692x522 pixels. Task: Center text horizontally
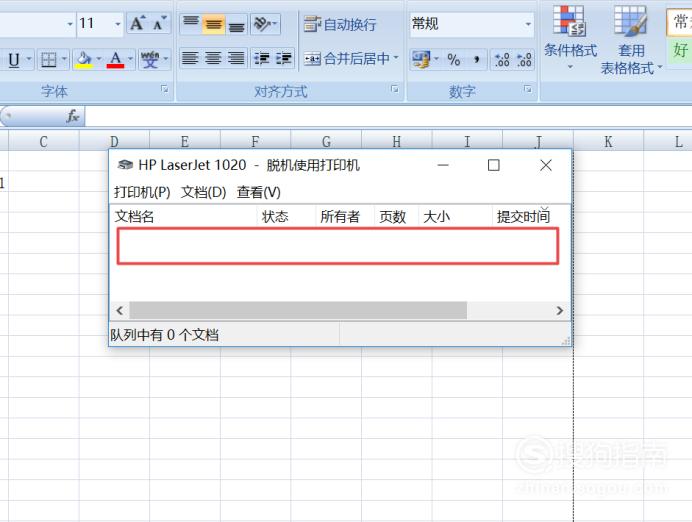pos(214,59)
